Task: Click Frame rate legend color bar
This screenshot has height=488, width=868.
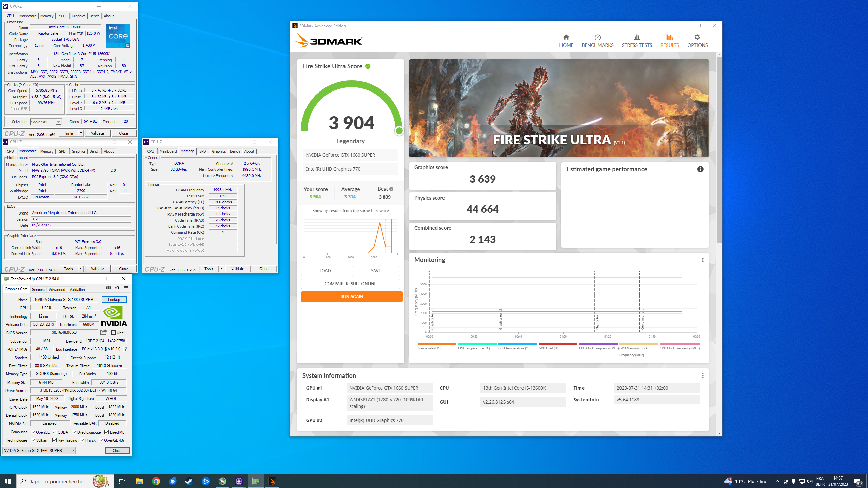Action: 437,344
